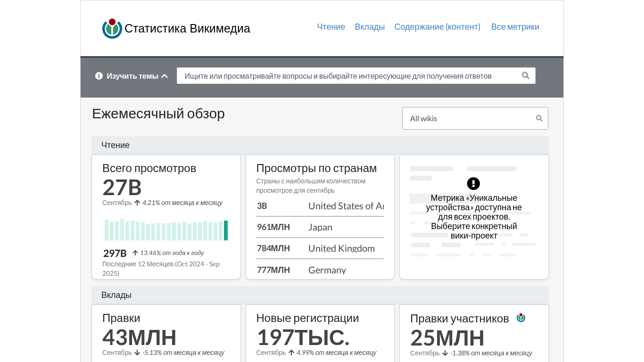Open Все метрики page
The width and height of the screenshot is (644, 362).
click(x=515, y=27)
